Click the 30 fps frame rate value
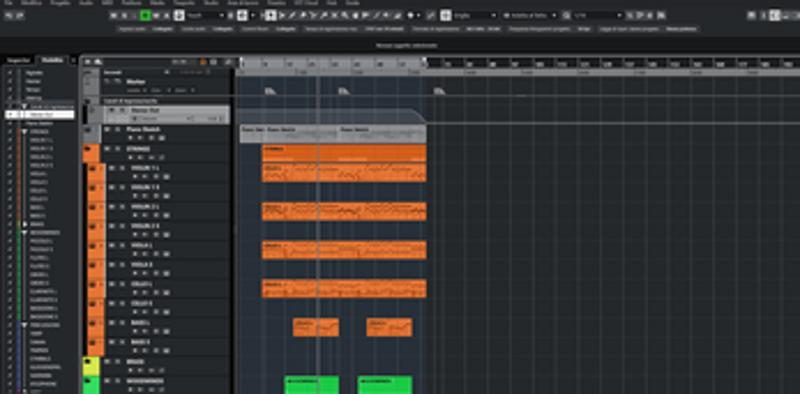 [584, 29]
